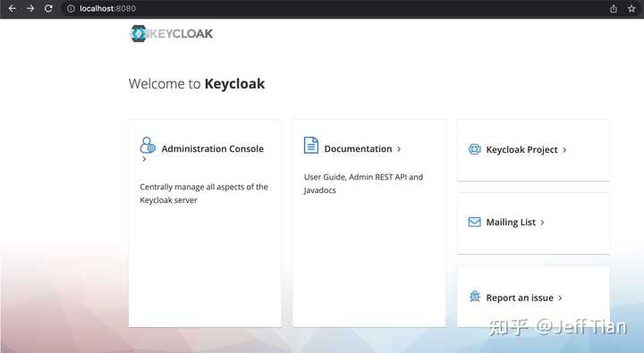
Task: Click the Mailing List envelope icon
Action: (474, 222)
